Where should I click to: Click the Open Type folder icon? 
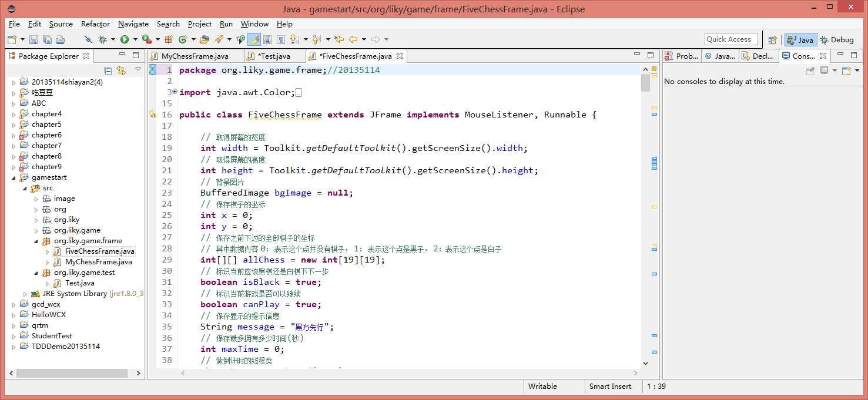[205, 39]
